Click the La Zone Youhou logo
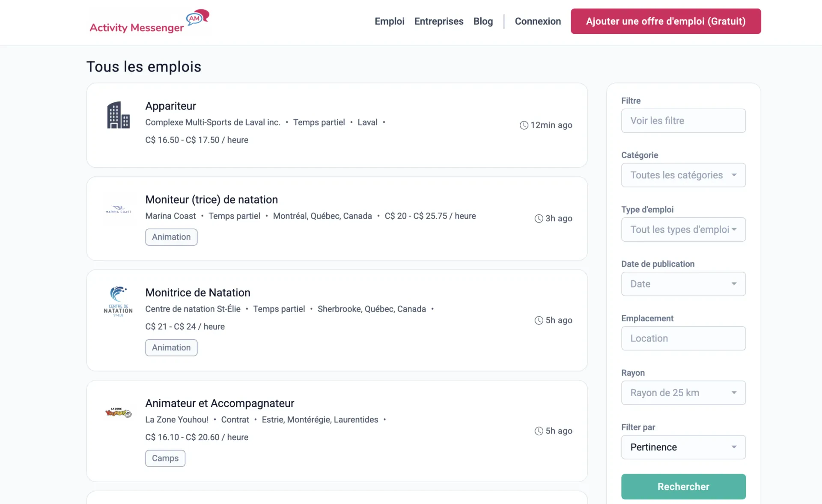The height and width of the screenshot is (504, 822). point(118,412)
